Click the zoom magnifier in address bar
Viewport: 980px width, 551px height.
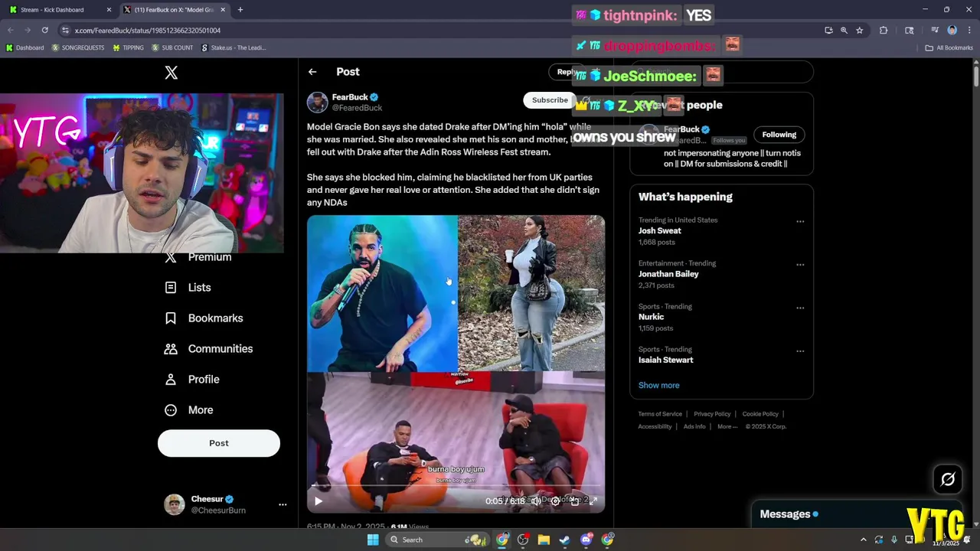pyautogui.click(x=844, y=30)
